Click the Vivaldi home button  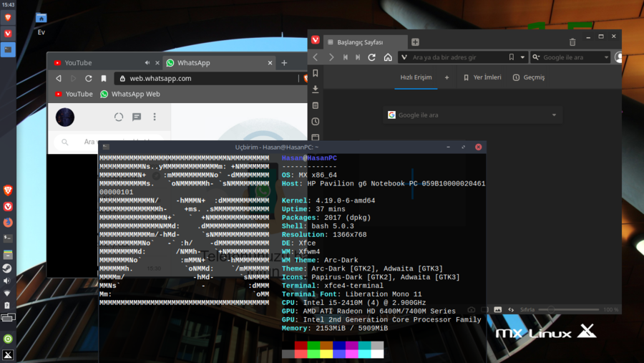click(x=388, y=57)
